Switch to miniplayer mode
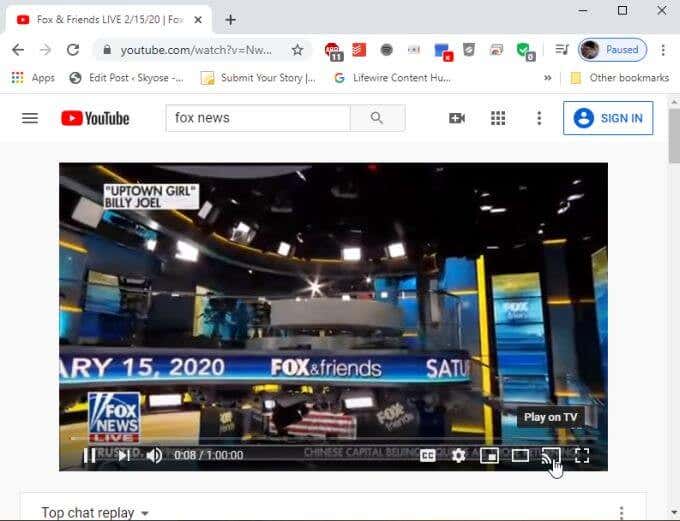 pos(489,455)
